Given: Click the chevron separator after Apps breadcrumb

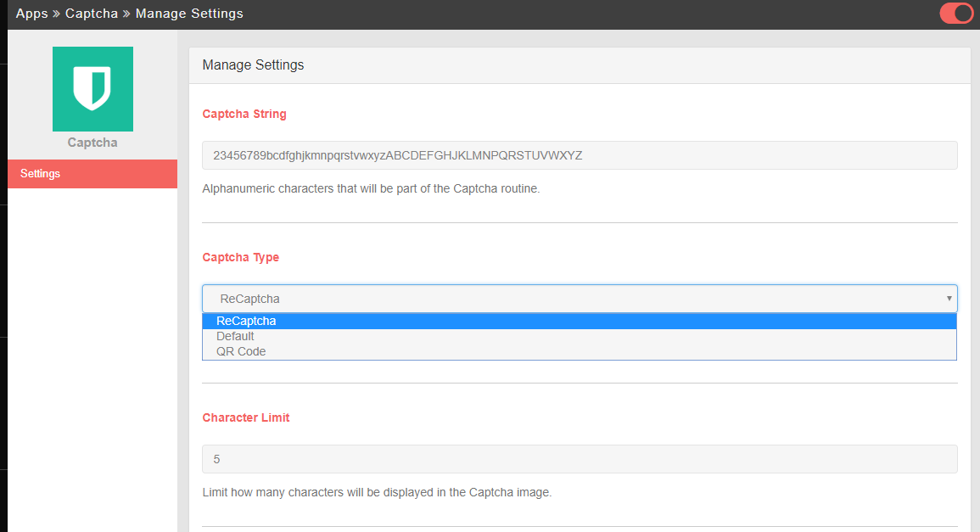Looking at the screenshot, I should point(57,14).
